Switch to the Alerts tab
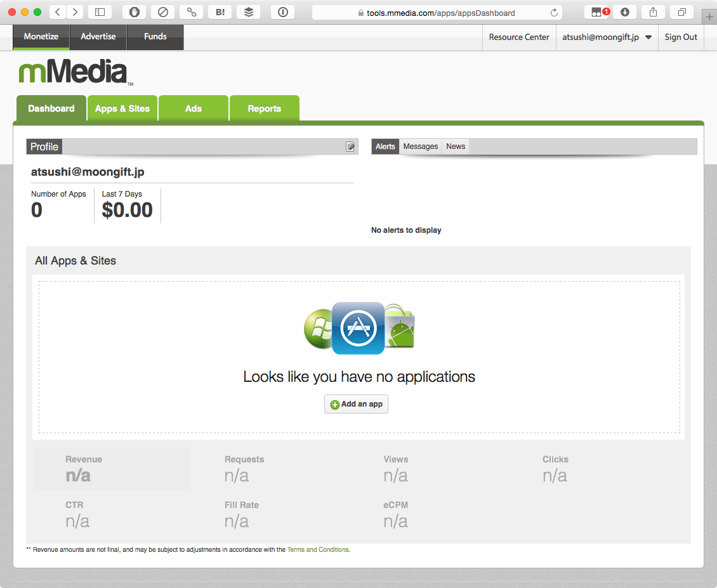Viewport: 717px width, 588px height. (385, 147)
